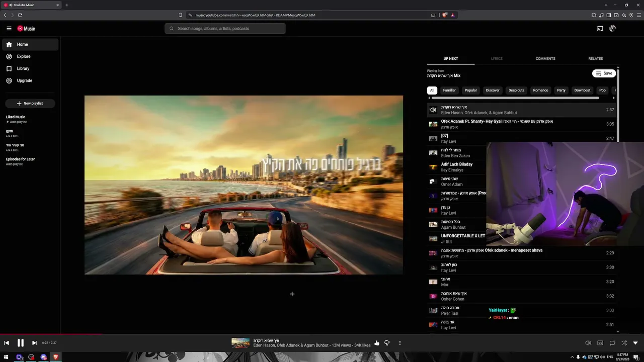644x362 pixels.
Task: Focus the search songs, albums, artists field
Action: tap(225, 29)
